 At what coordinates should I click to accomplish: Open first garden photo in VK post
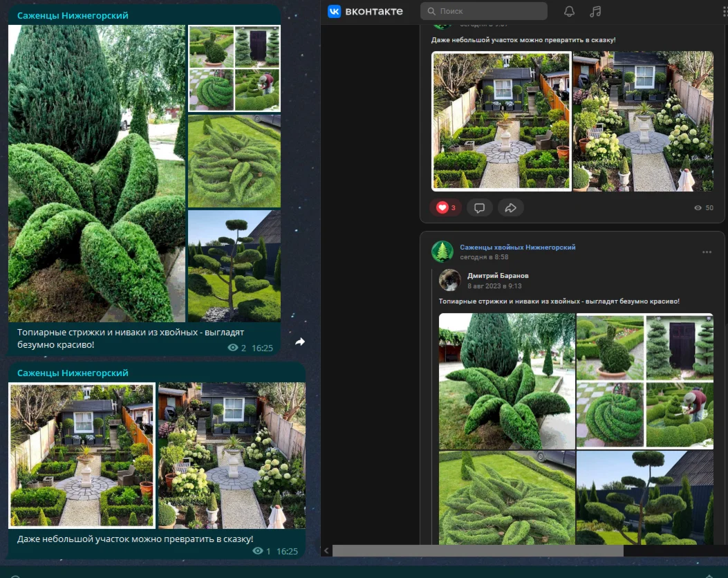(501, 121)
